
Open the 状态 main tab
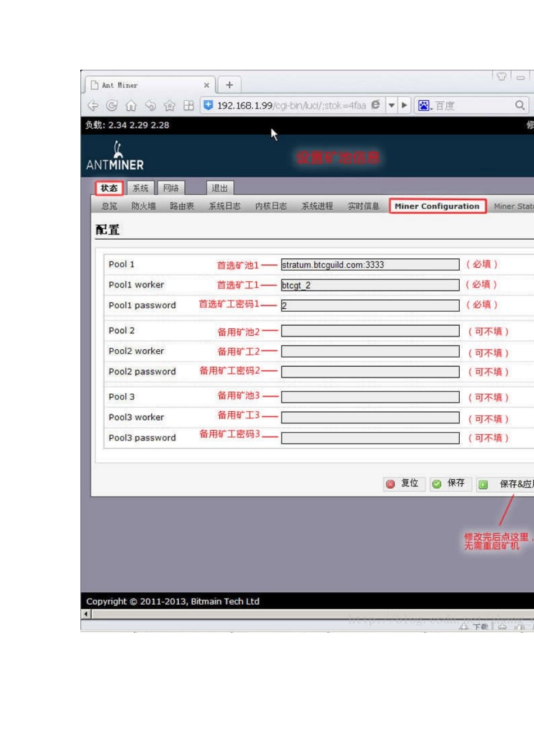point(109,188)
